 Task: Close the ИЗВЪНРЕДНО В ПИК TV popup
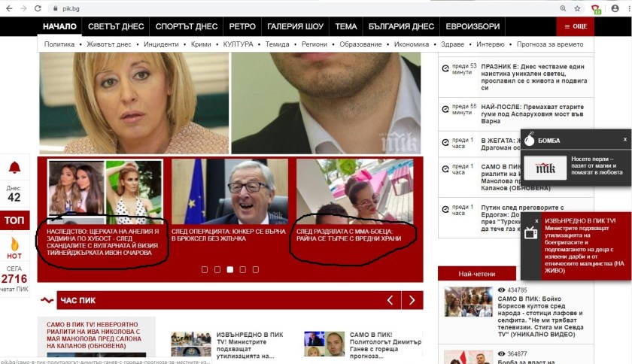[x=536, y=221]
